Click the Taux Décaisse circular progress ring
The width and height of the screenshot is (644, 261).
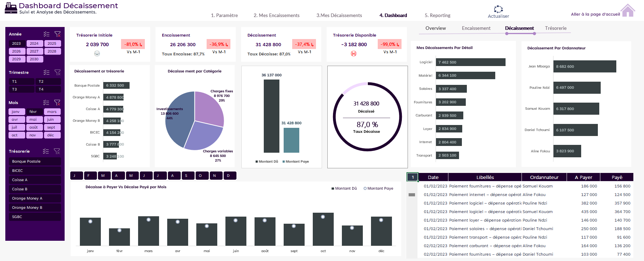(367, 117)
